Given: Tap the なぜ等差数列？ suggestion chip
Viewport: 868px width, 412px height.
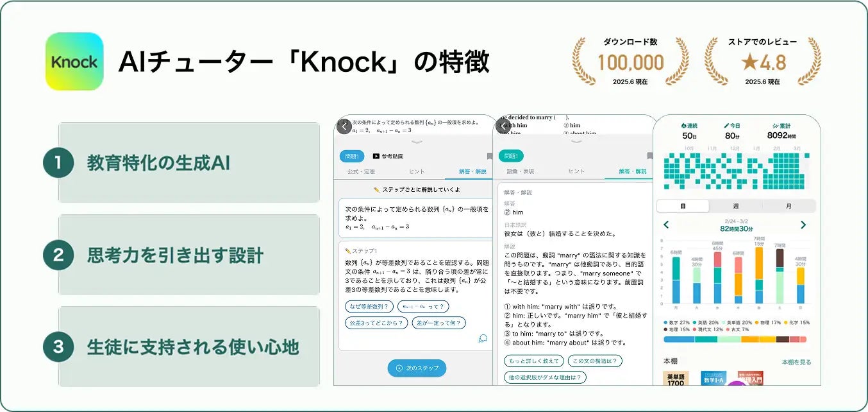Looking at the screenshot, I should coord(369,306).
